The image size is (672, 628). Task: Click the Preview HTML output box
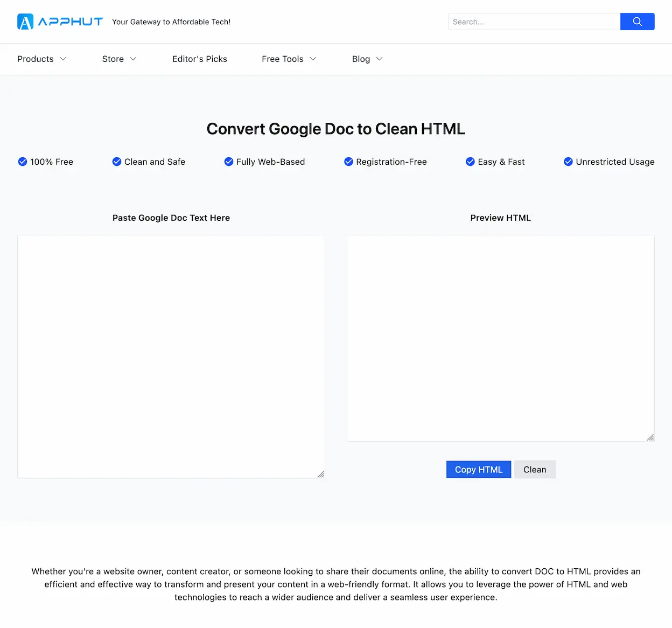[x=500, y=338]
